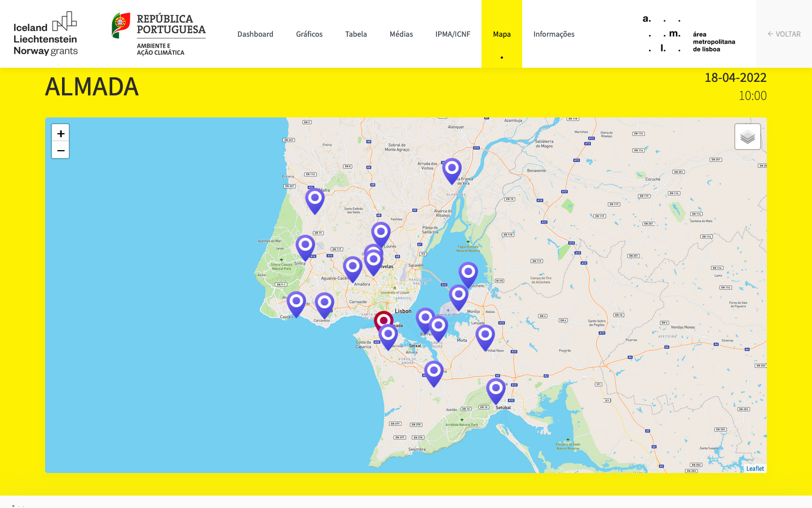Open the Médias tab
The image size is (812, 508).
(x=401, y=34)
